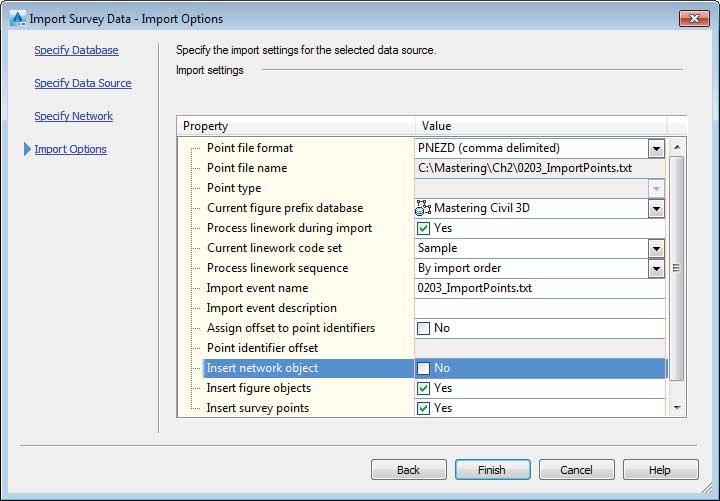Expand the Current figure prefix database dropdown
Image resolution: width=720 pixels, height=501 pixels.
point(656,208)
